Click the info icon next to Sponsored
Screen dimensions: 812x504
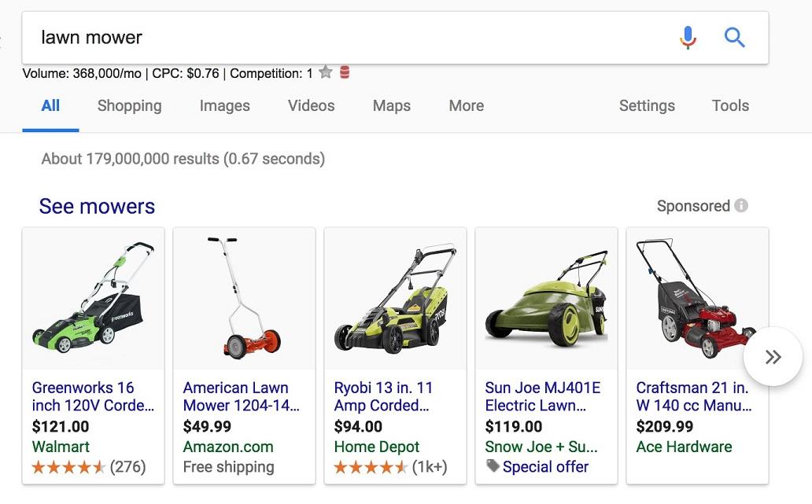pyautogui.click(x=741, y=205)
